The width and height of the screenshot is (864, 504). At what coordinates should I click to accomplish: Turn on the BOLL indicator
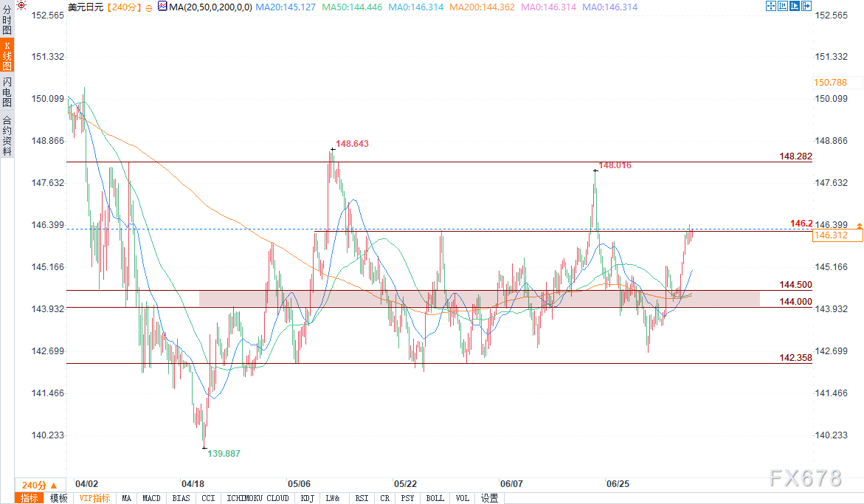coord(435,498)
